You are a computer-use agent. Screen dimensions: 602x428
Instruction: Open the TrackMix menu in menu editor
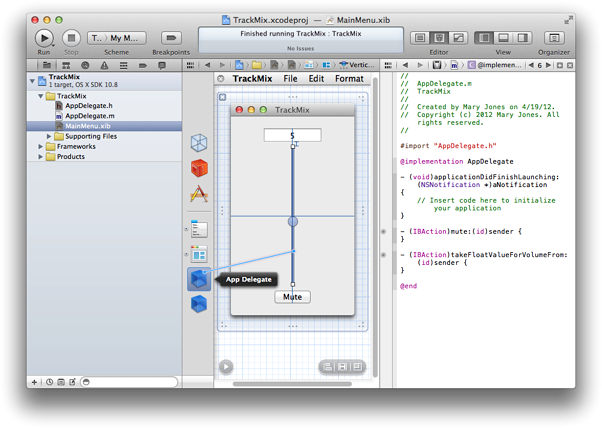pos(252,79)
